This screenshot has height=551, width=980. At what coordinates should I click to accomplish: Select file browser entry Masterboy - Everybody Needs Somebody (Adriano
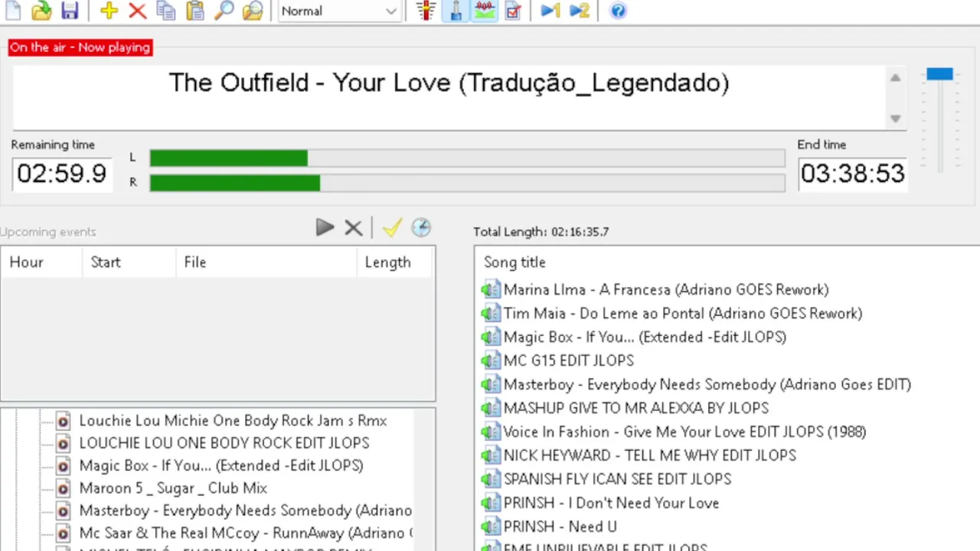coord(245,510)
